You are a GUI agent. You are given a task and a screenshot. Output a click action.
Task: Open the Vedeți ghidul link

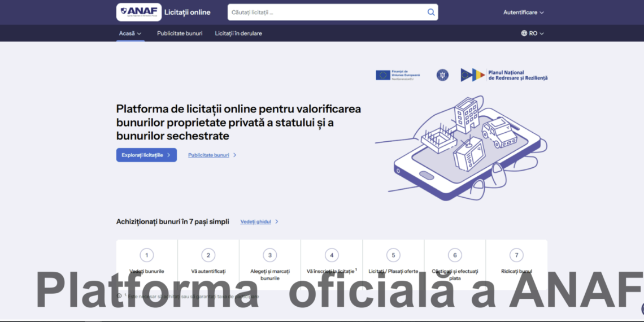[259, 221]
